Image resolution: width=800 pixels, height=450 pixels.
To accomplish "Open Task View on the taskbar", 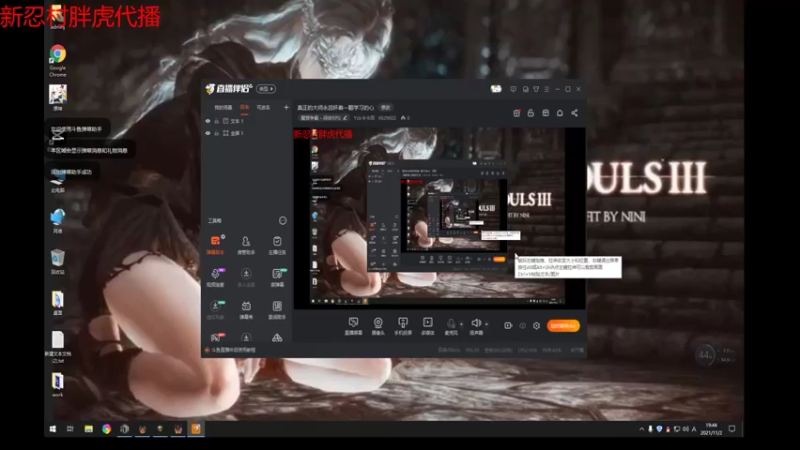I will (70, 429).
